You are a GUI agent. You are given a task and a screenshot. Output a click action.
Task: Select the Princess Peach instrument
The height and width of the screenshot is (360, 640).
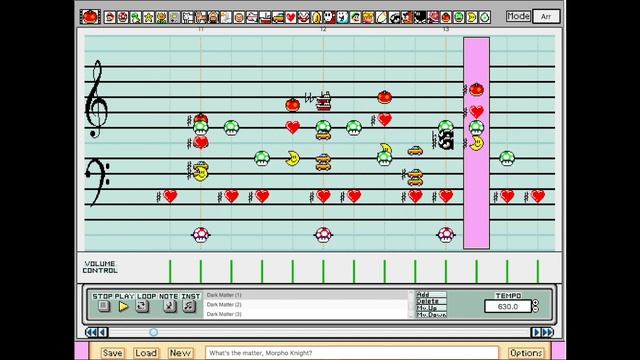(368, 17)
